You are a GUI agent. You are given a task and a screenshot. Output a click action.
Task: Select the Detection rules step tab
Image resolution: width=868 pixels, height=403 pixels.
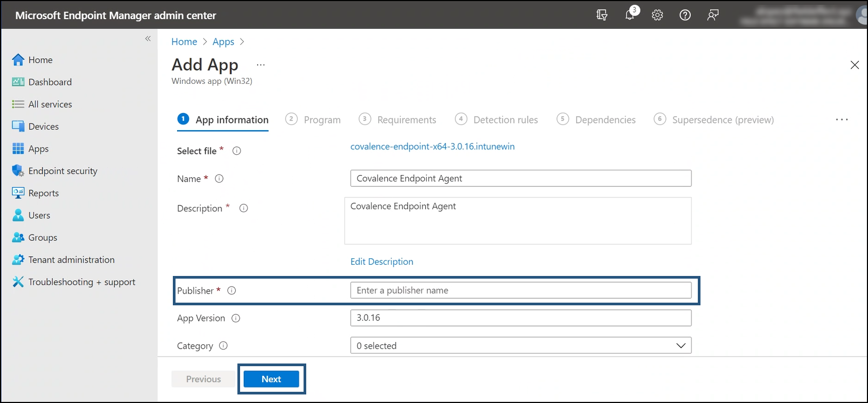496,120
